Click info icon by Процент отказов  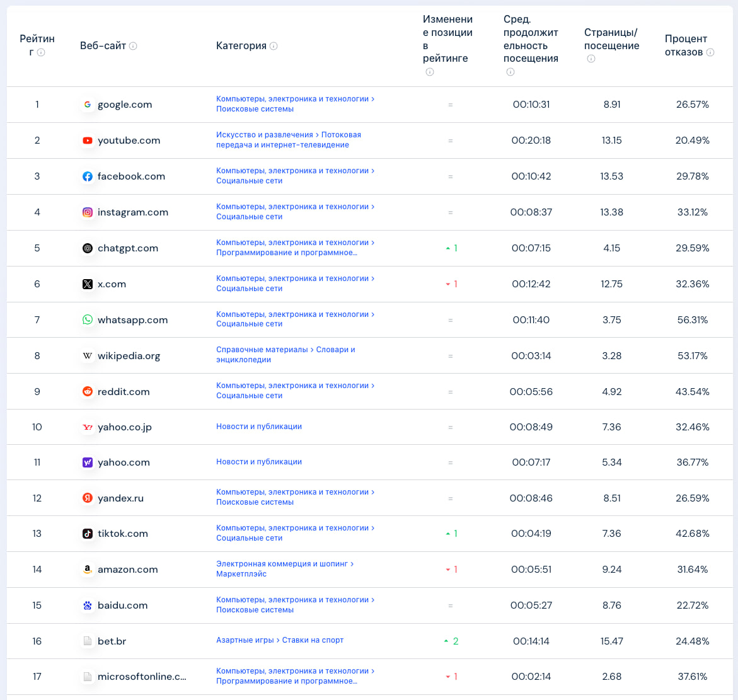[x=710, y=52]
